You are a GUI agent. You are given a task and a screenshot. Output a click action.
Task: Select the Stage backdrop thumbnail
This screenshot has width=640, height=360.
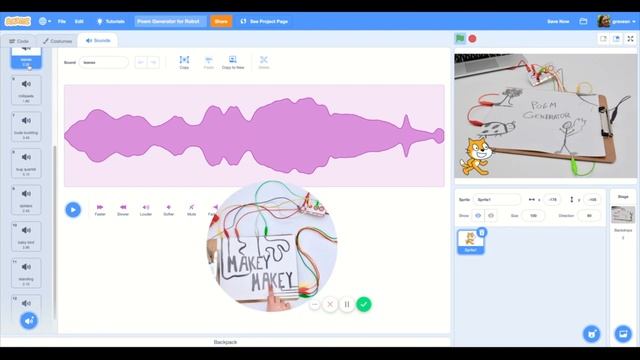click(623, 215)
